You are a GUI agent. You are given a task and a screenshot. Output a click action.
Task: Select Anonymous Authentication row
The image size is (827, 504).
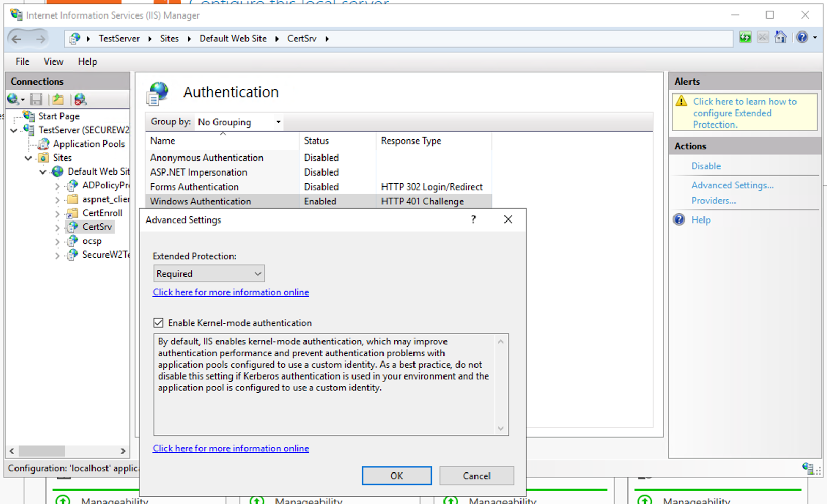(x=318, y=157)
